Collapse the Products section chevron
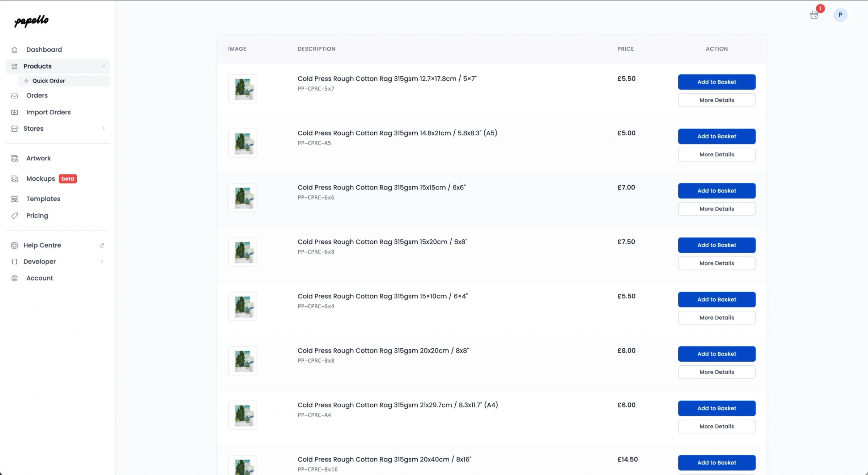 (103, 66)
